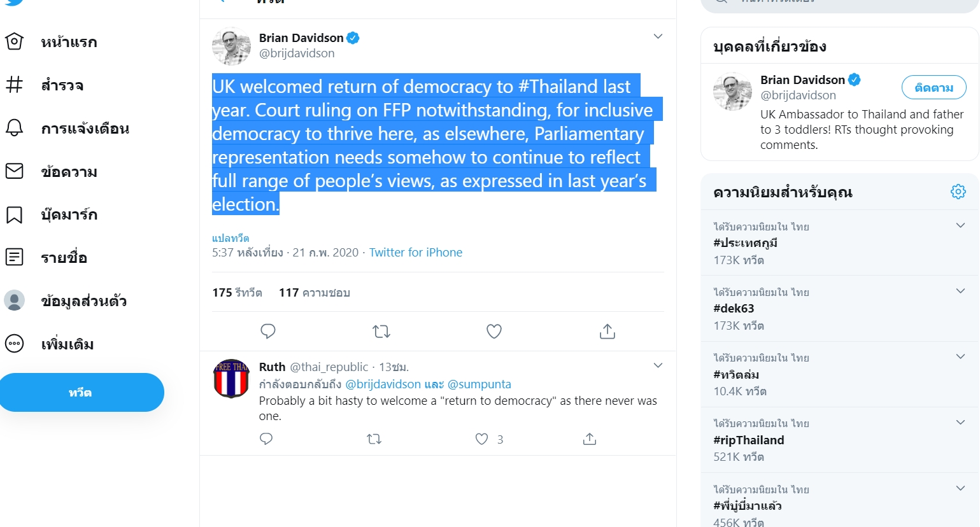This screenshot has width=980, height=527.
Task: Open the bookmarks icon in sidebar
Action: click(14, 214)
